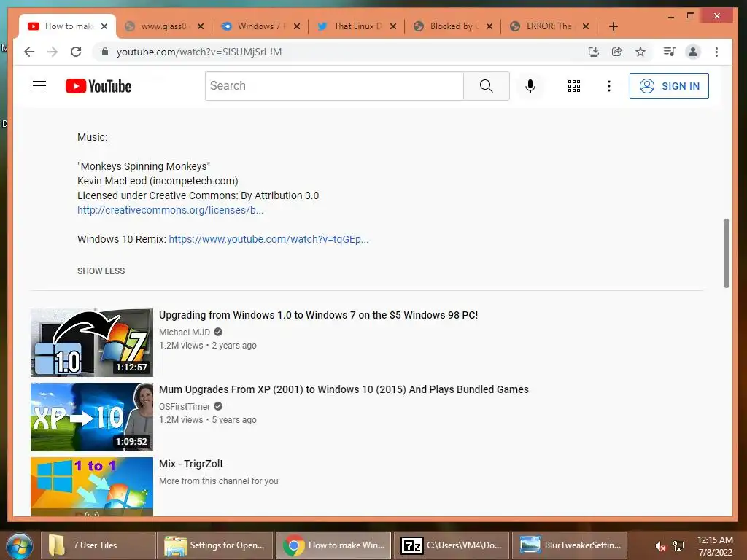The image size is (747, 560).
Task: Share this page icon in address bar
Action: tap(617, 52)
